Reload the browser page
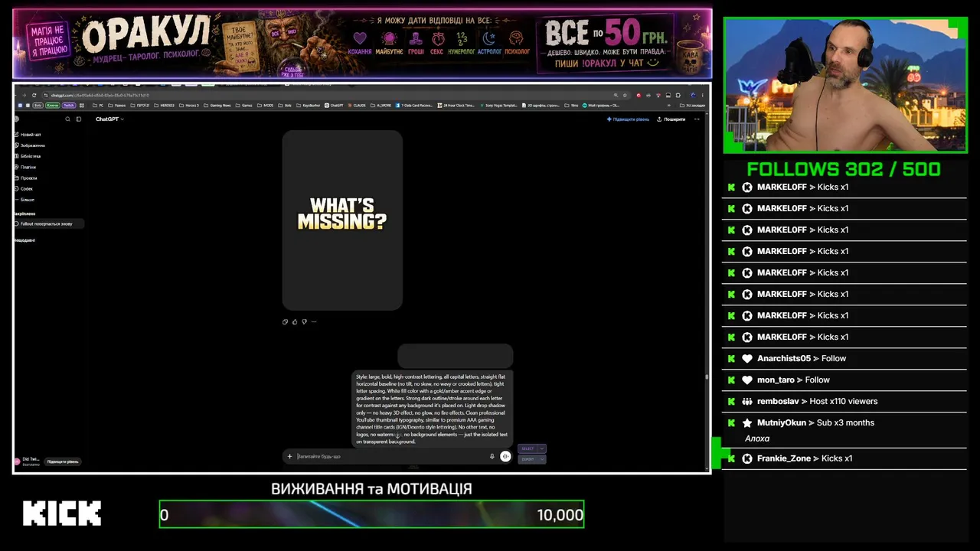 coord(34,95)
